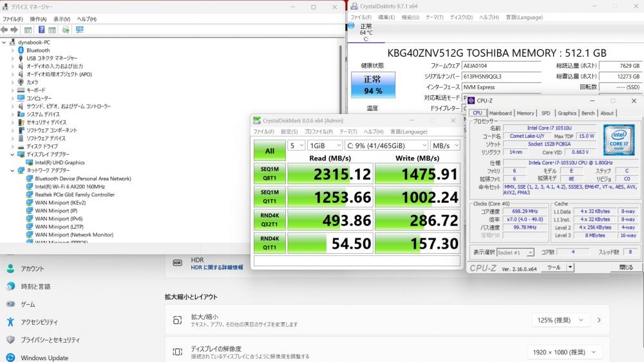Expand the Bluetooth tree node arrow

(x=12, y=50)
